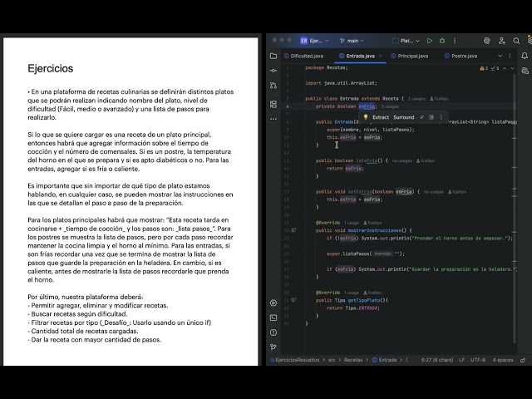Switch to the Dificultad.java tab
532x399 pixels.
click(303, 56)
